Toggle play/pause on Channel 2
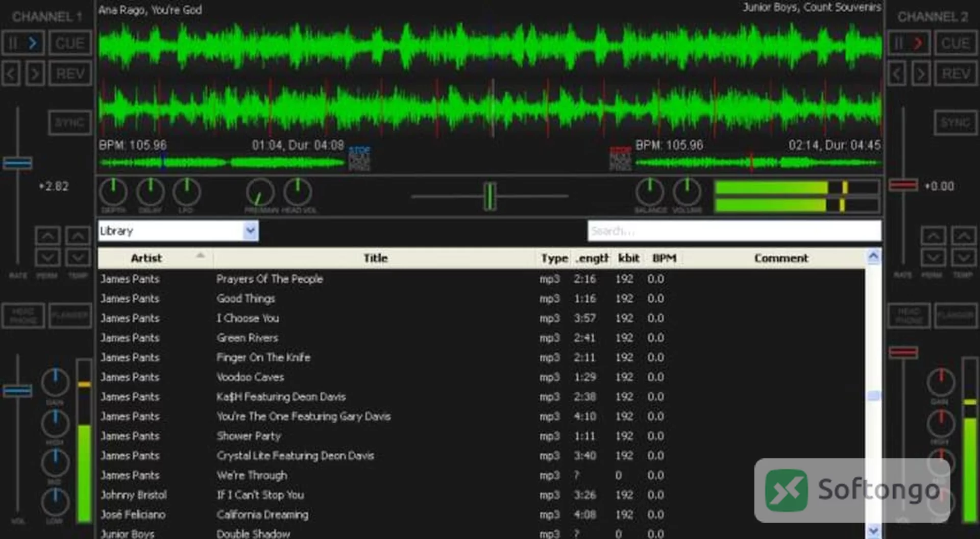 [909, 43]
